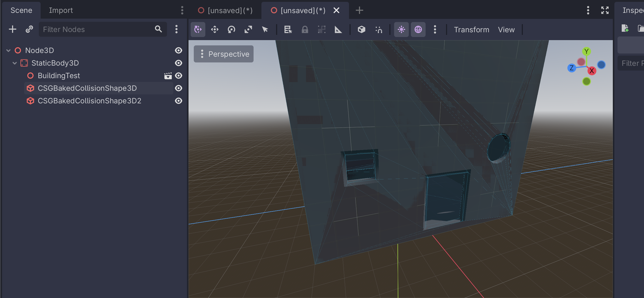Toggle the preview environment globe button
The width and height of the screenshot is (644, 298).
[418, 29]
